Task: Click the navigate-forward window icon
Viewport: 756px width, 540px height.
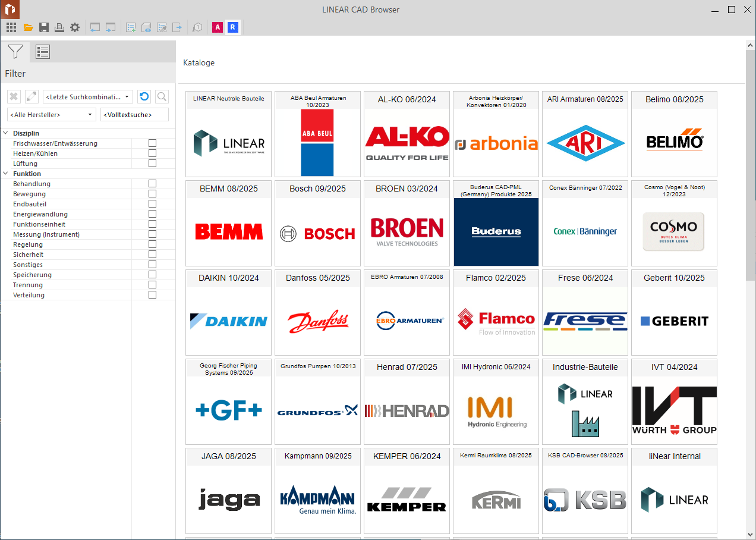Action: [x=111, y=27]
